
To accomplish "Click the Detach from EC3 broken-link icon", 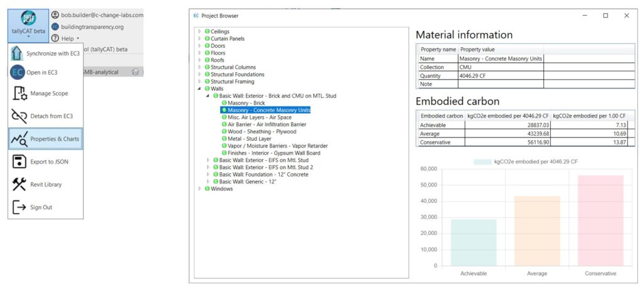I will click(19, 116).
